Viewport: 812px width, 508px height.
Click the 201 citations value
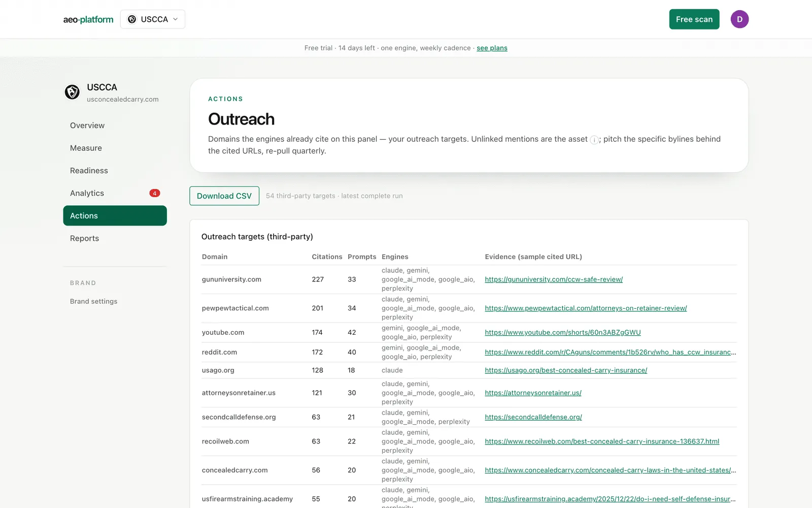(x=318, y=308)
